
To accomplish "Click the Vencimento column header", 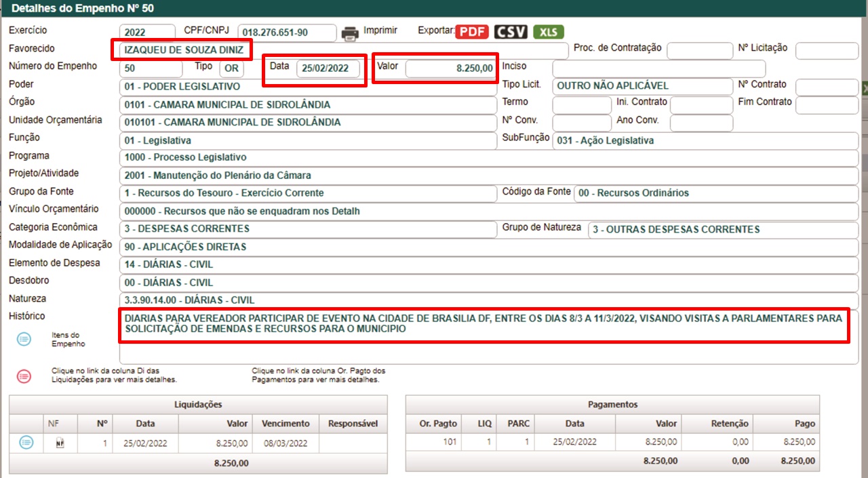I will (285, 423).
